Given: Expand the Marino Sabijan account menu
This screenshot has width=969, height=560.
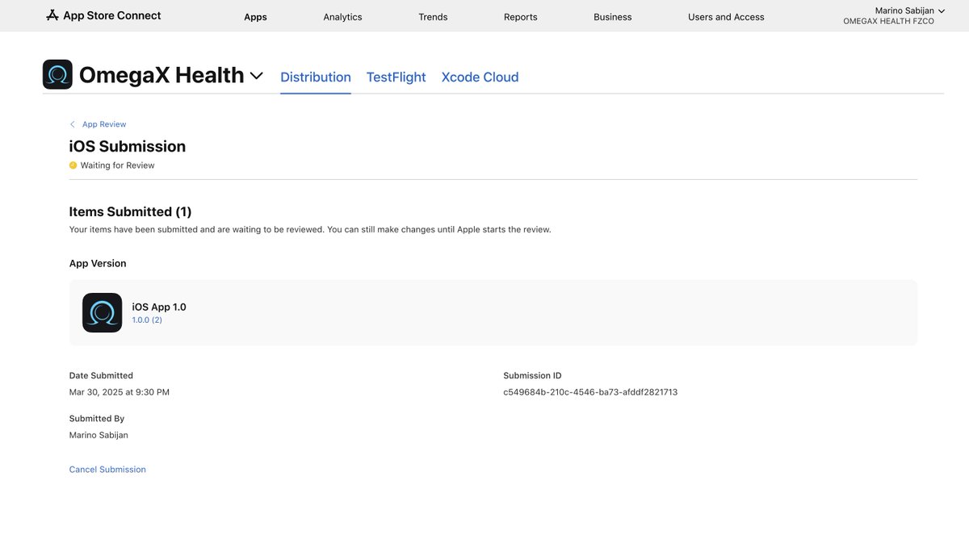Looking at the screenshot, I should (909, 10).
